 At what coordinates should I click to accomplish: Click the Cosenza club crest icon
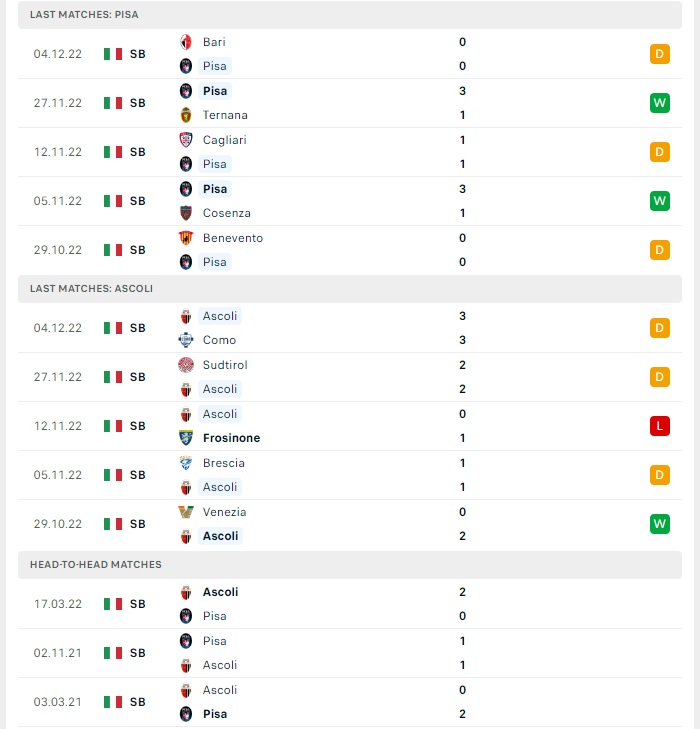click(x=186, y=213)
